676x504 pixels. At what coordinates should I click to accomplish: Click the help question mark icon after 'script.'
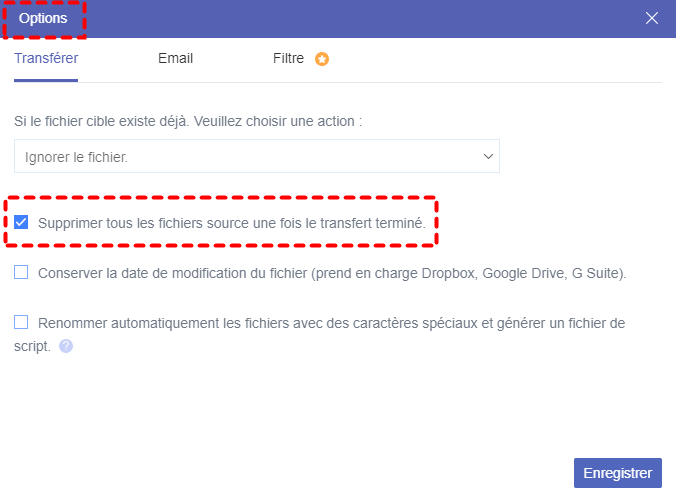(66, 346)
